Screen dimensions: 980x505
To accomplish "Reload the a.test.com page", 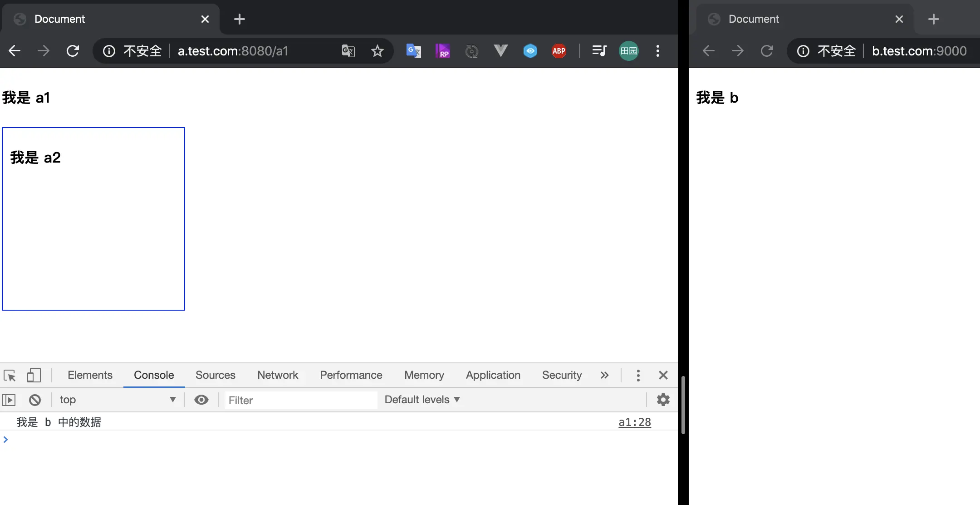I will coord(73,51).
